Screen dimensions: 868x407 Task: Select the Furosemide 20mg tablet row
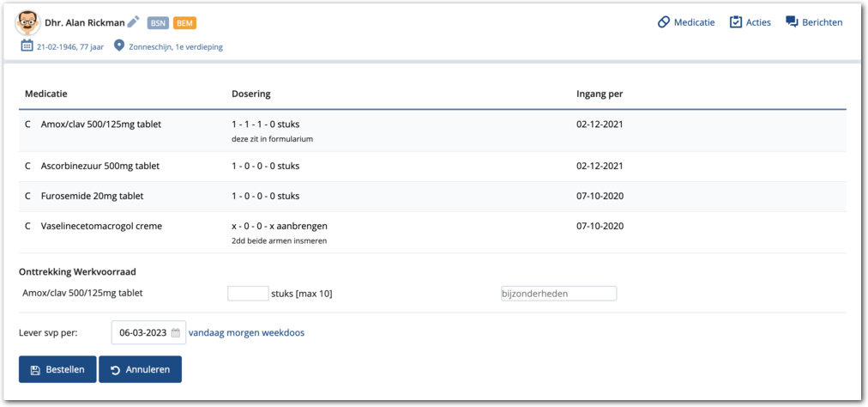pyautogui.click(x=92, y=196)
